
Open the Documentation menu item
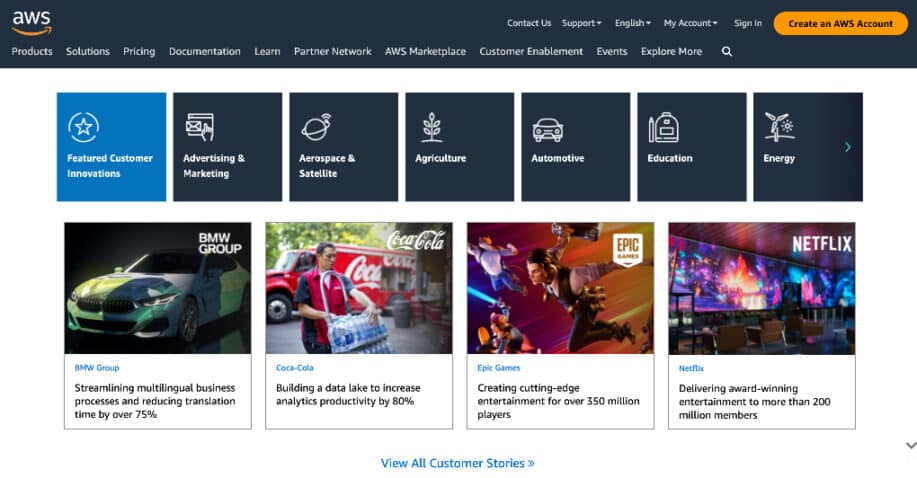click(205, 51)
